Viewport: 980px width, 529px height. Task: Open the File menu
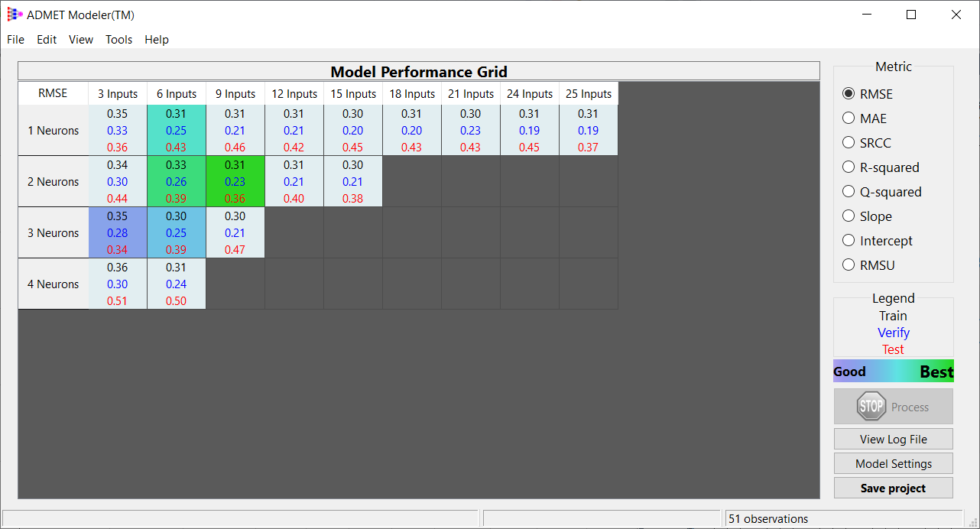point(15,40)
